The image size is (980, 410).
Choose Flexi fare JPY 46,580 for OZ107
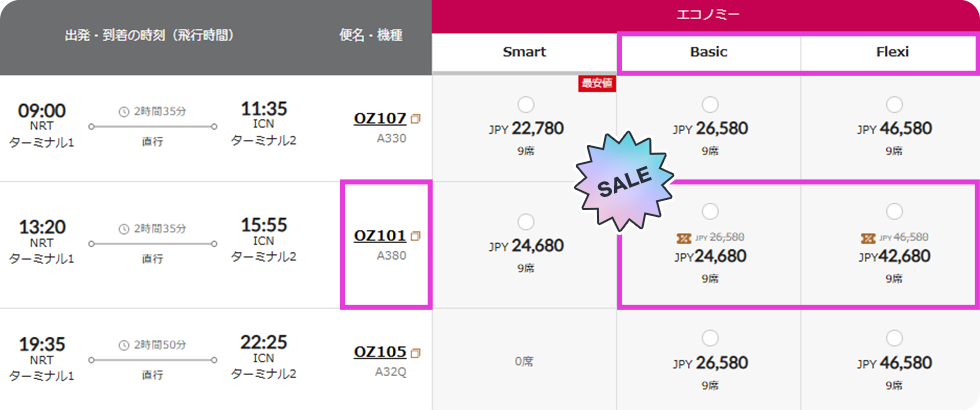coord(894,104)
